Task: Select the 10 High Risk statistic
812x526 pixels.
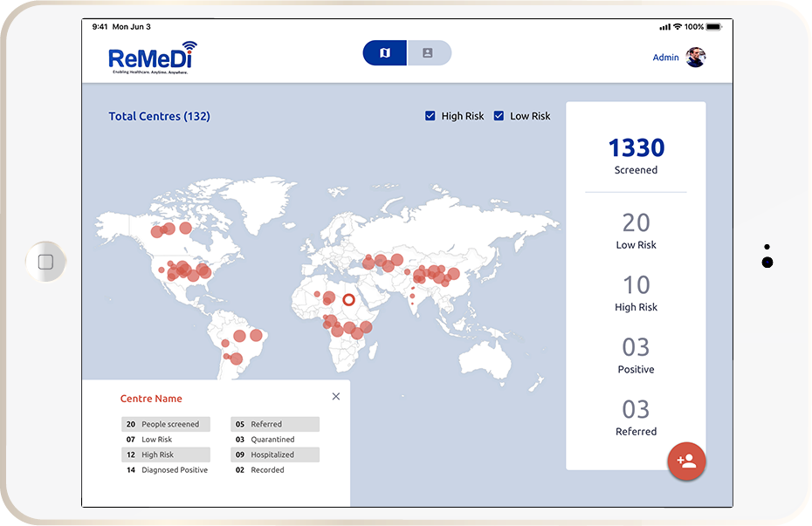Action: click(636, 293)
